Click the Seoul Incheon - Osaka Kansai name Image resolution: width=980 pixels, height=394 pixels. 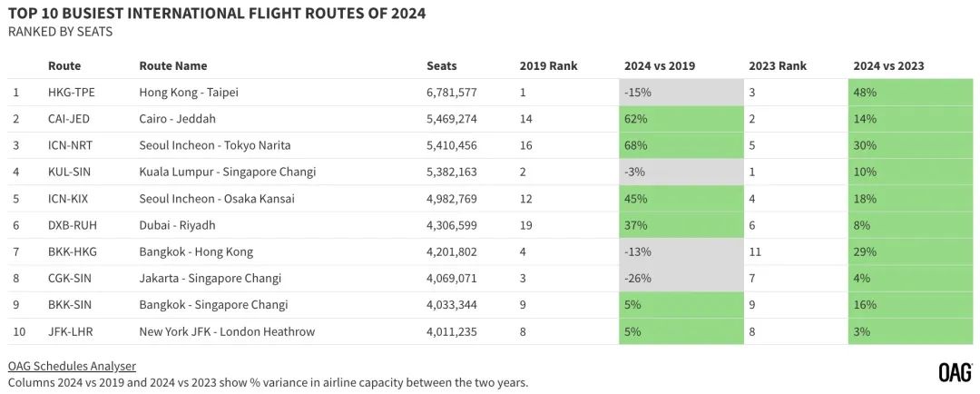point(217,199)
